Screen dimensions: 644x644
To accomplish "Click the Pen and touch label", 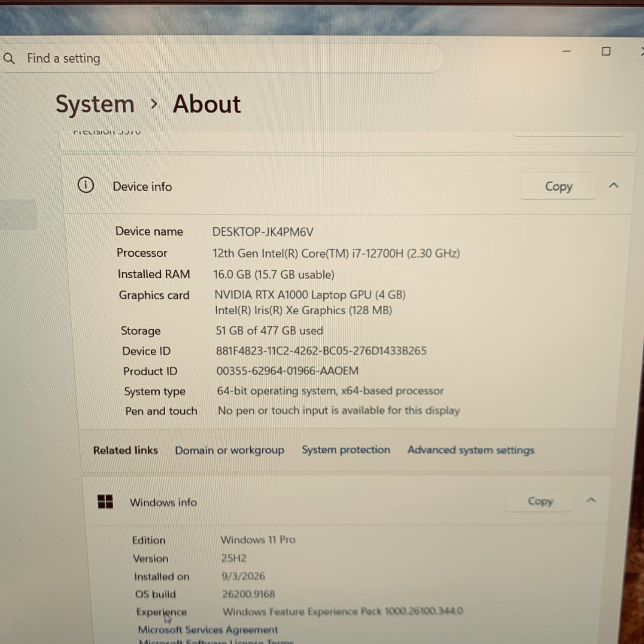I will (161, 411).
